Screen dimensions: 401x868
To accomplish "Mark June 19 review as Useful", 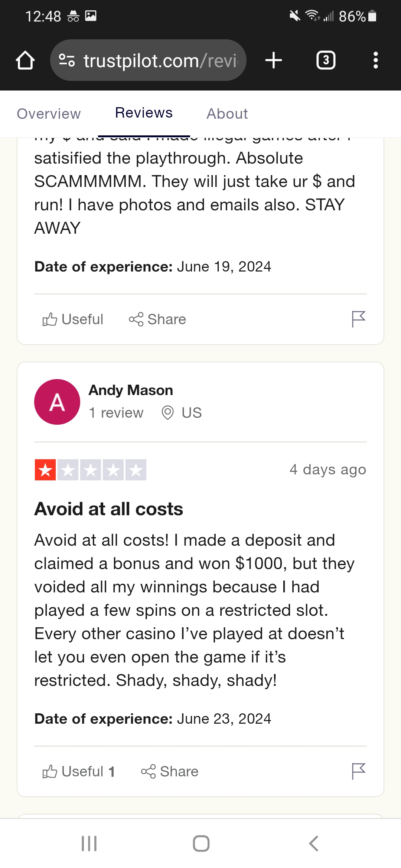I will (x=73, y=319).
